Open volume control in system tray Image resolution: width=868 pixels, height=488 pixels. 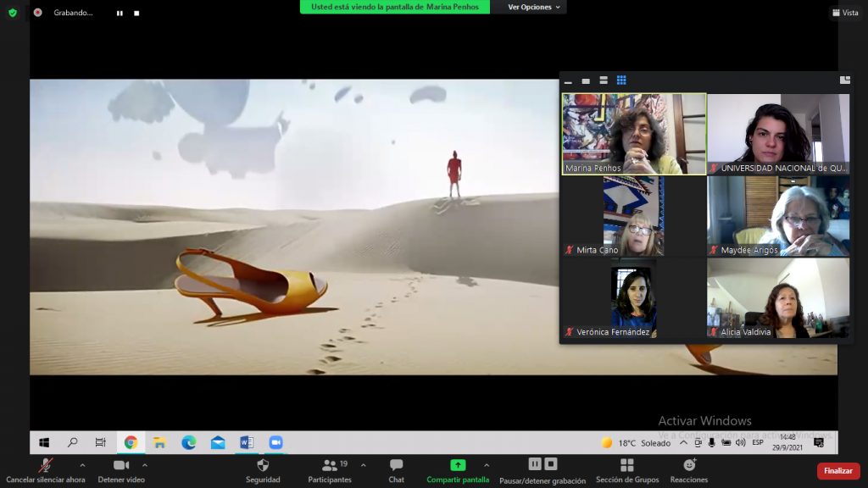(740, 442)
